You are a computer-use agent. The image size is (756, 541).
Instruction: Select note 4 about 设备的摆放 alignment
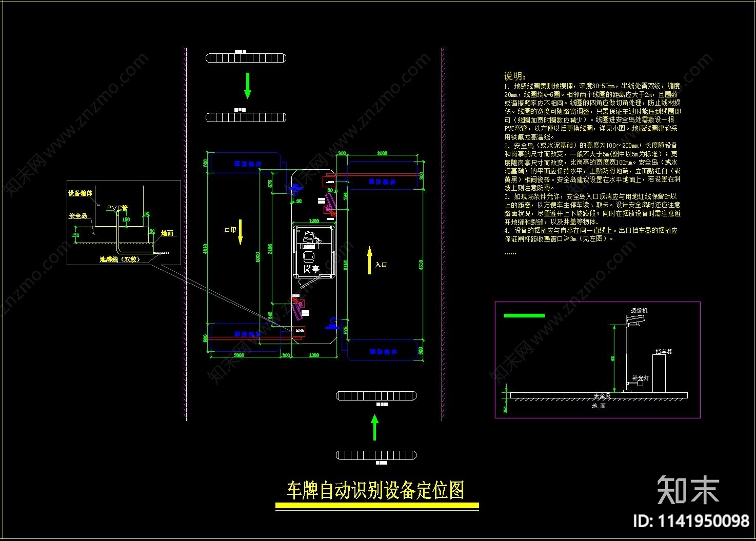591,234
